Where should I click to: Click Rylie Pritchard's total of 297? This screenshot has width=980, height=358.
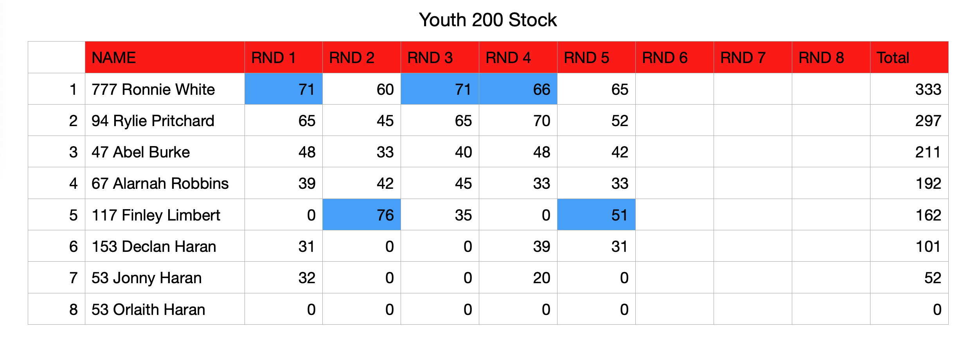click(909, 120)
